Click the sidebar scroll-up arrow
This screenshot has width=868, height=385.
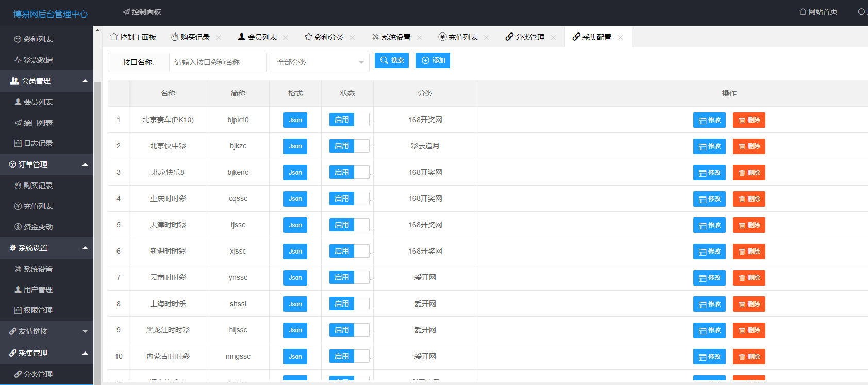click(97, 30)
